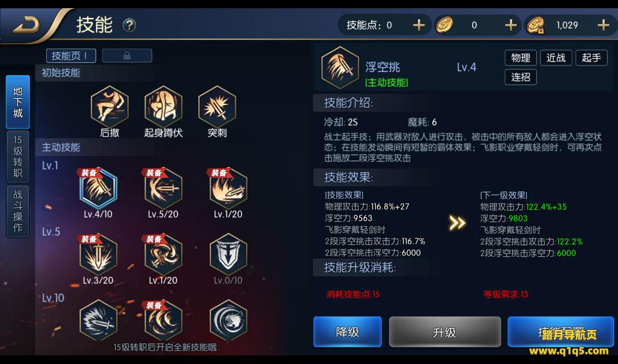Click the 连招 combo tag
The image size is (618, 364).
[x=521, y=77]
